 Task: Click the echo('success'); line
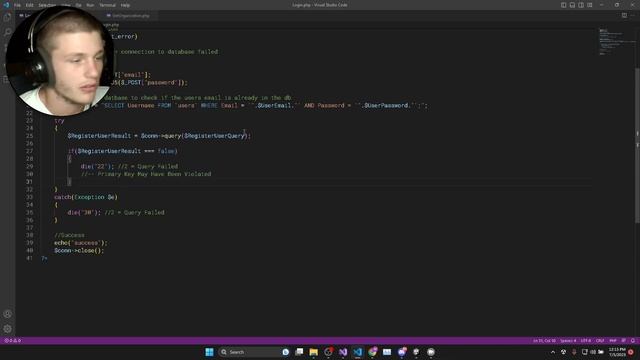pyautogui.click(x=80, y=243)
